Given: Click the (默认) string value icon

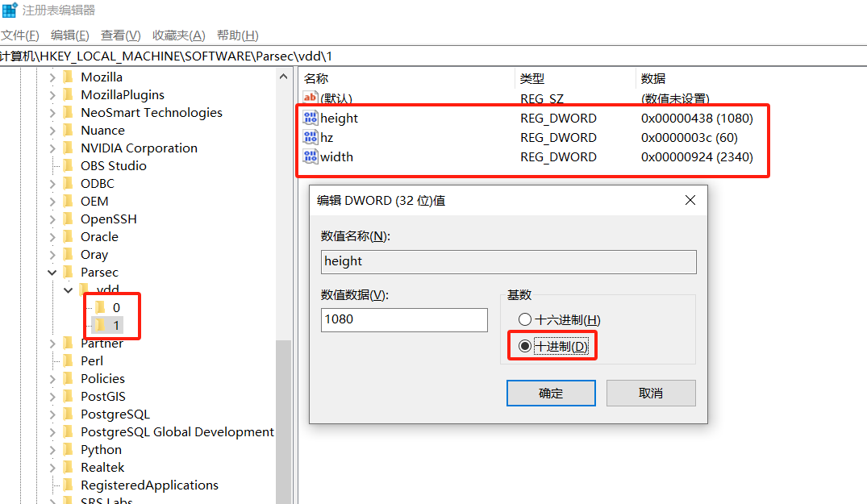Looking at the screenshot, I should pos(311,98).
